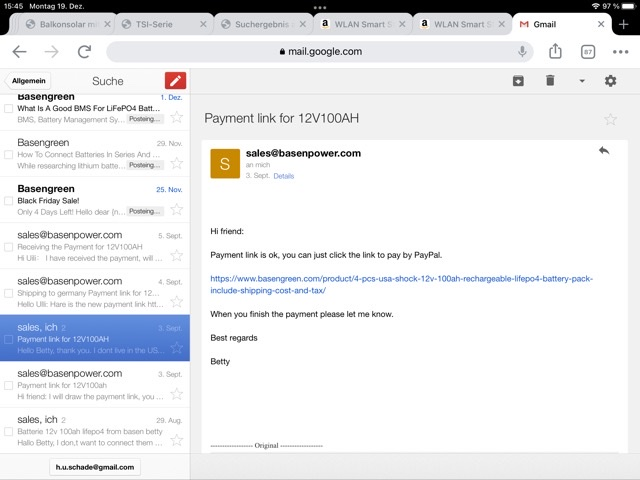Open the tab overview counter
This screenshot has height=480, width=640.
point(588,52)
